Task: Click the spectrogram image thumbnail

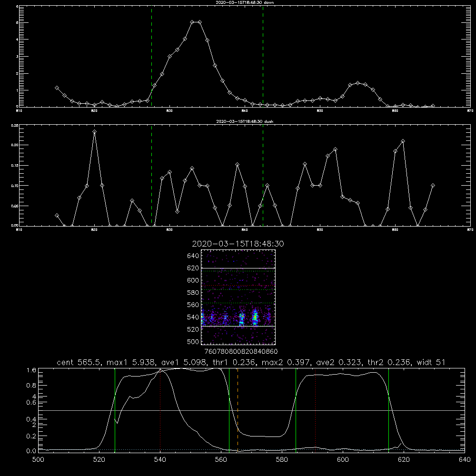Action: click(238, 297)
